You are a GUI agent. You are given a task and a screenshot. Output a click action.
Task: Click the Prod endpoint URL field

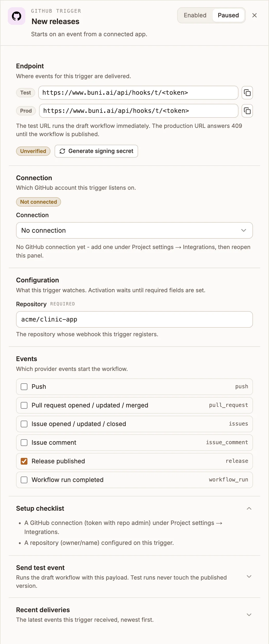pyautogui.click(x=139, y=111)
